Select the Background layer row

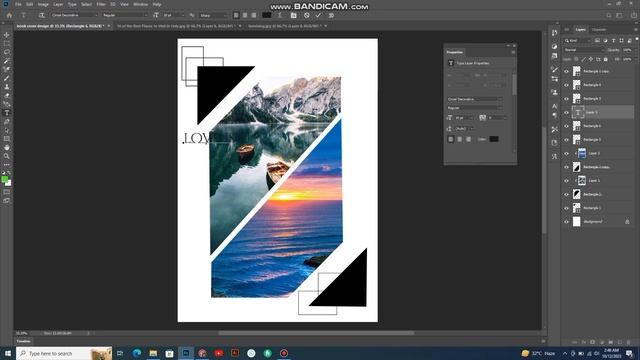(598, 222)
